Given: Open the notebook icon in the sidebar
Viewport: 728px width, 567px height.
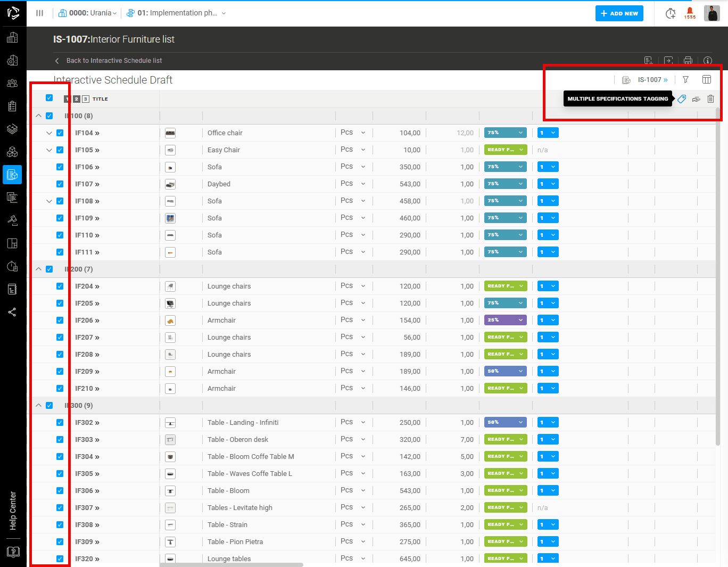Looking at the screenshot, I should [12, 289].
